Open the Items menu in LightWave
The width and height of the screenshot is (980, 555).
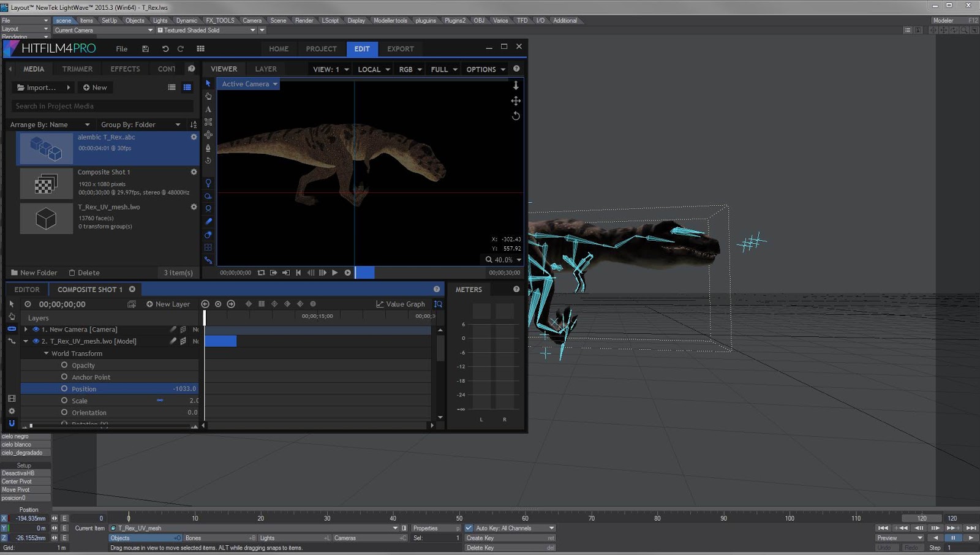87,20
